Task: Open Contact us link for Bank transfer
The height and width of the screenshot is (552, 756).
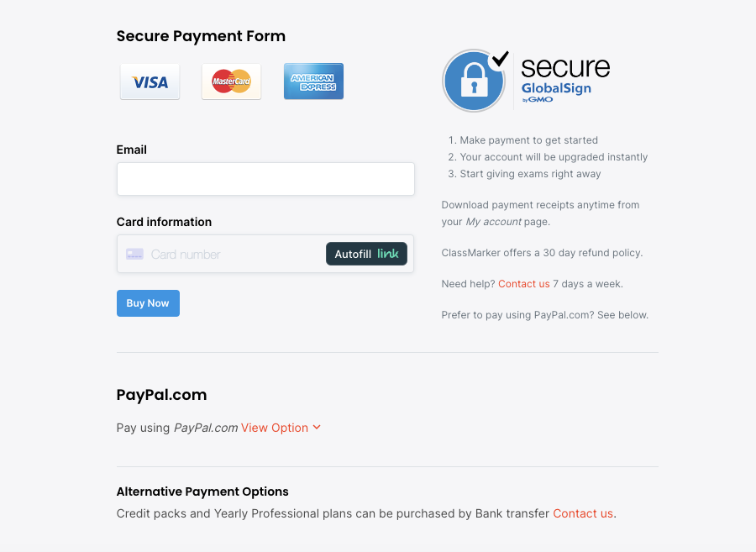Action: coord(583,513)
